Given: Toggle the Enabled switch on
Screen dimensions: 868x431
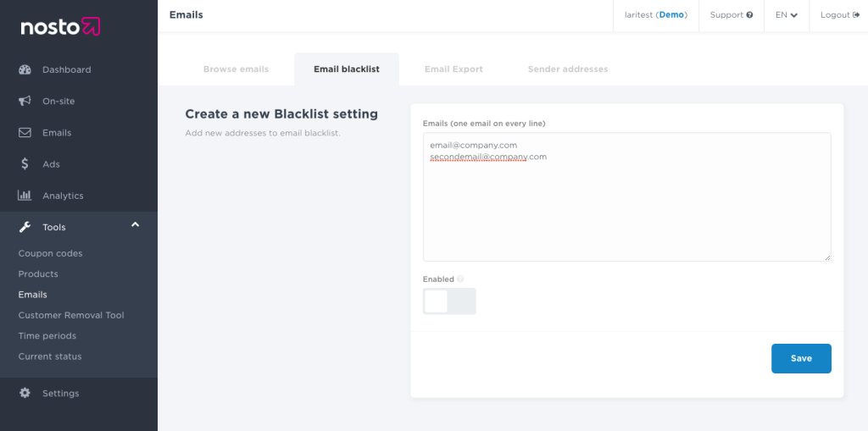Looking at the screenshot, I should tap(449, 301).
